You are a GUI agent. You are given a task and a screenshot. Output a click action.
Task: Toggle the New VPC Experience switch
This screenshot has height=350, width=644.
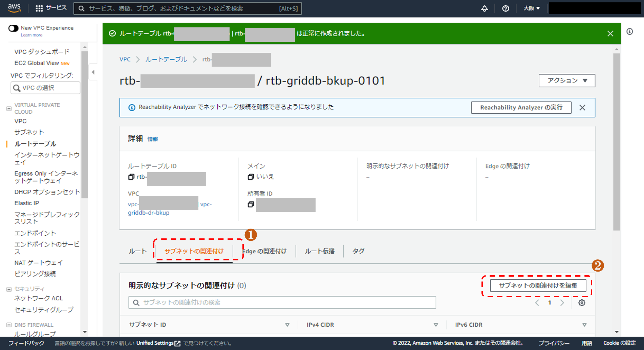14,28
